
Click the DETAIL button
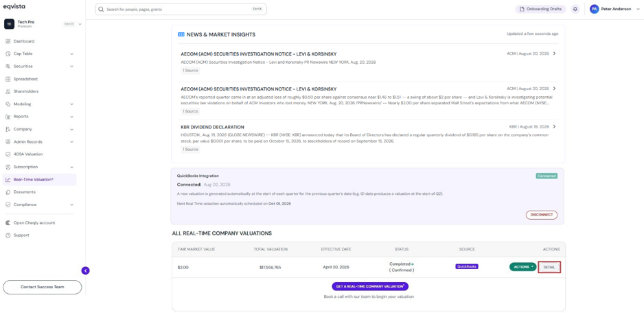click(x=549, y=267)
